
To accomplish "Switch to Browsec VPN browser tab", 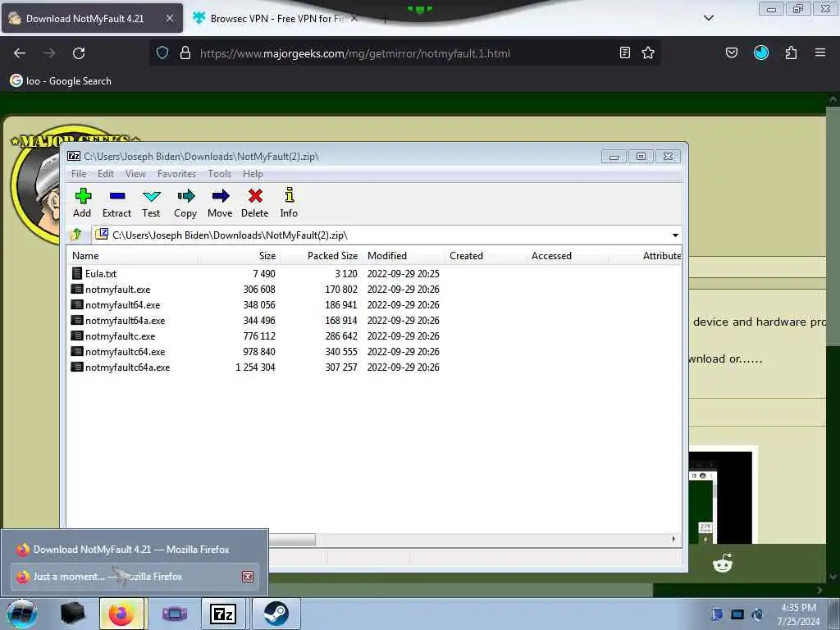I will pos(276,18).
